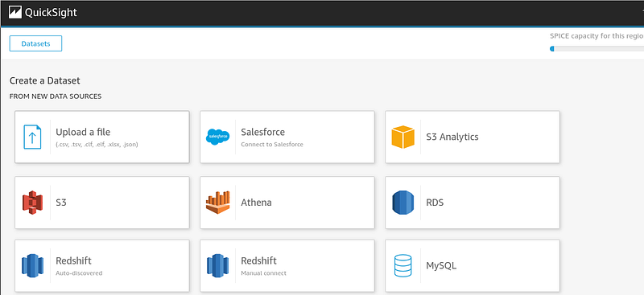Select the Manual connect Redshift text
This screenshot has height=295, width=644.
pyautogui.click(x=264, y=273)
